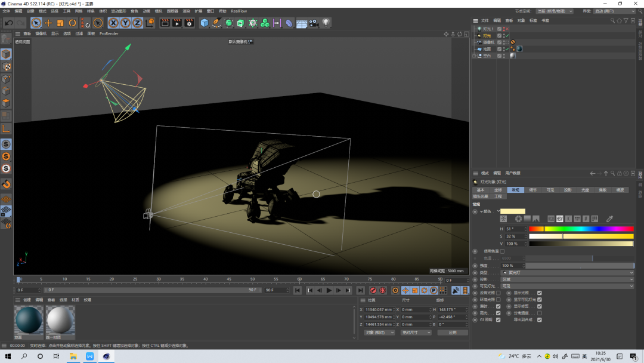Activate the Scale tool

tap(60, 23)
